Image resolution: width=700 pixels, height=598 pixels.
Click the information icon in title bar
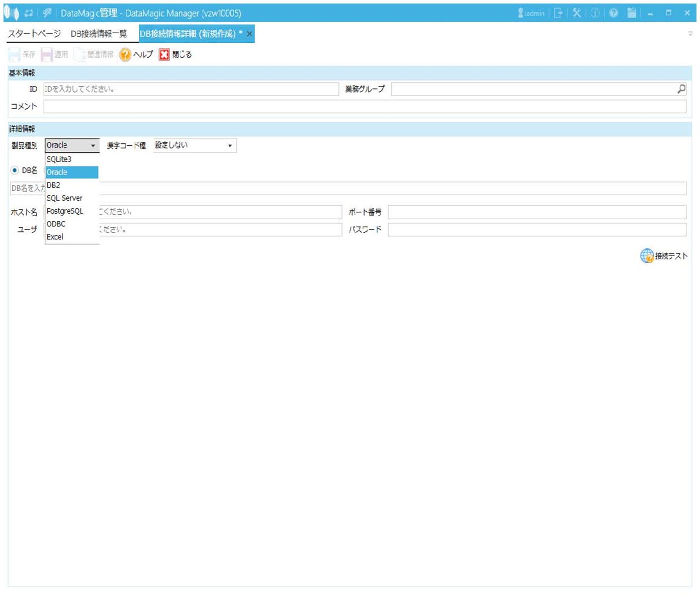coord(595,13)
